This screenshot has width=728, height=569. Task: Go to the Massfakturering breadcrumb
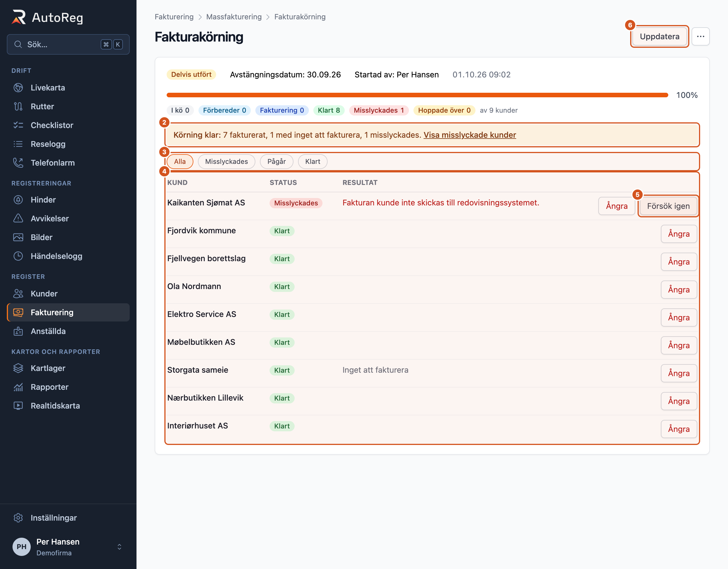point(234,17)
